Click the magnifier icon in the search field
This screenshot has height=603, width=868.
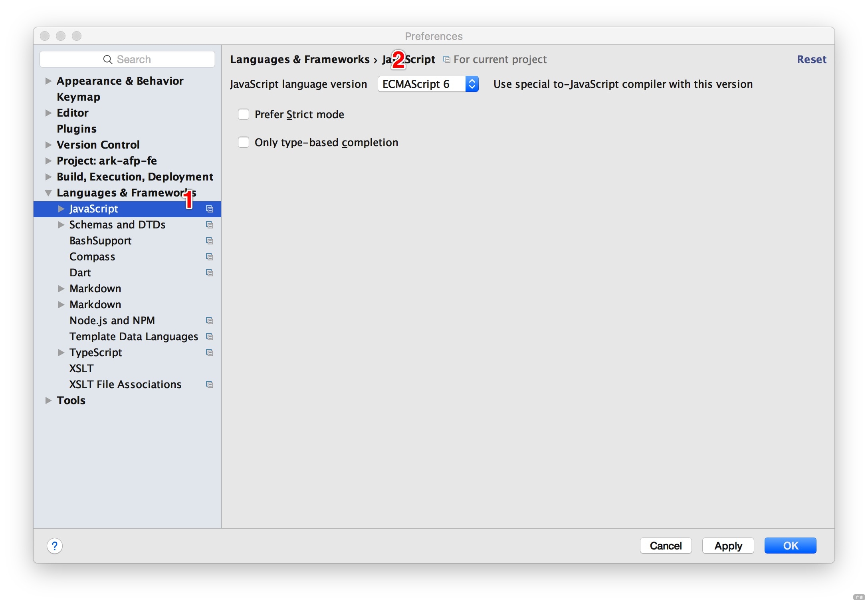click(x=107, y=60)
